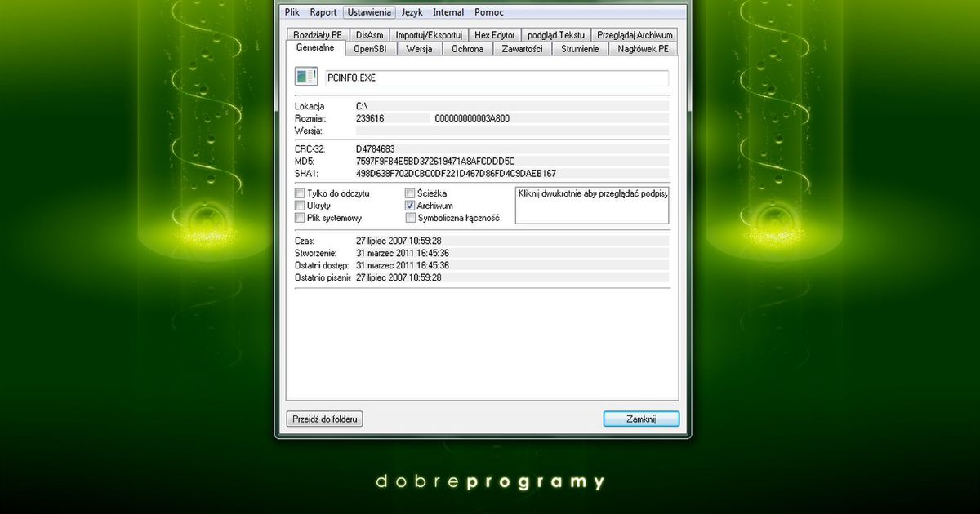Open the Język menu
Viewport: 980px width, 514px height.
point(412,12)
